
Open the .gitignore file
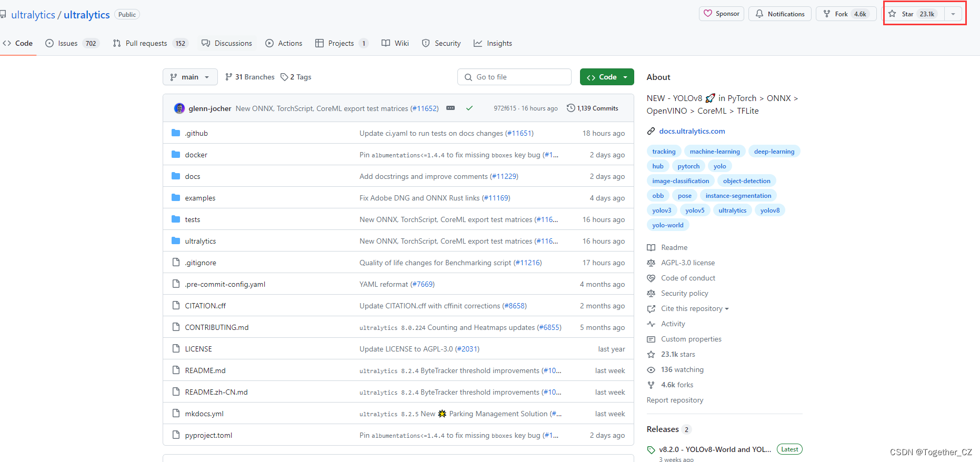(x=201, y=263)
